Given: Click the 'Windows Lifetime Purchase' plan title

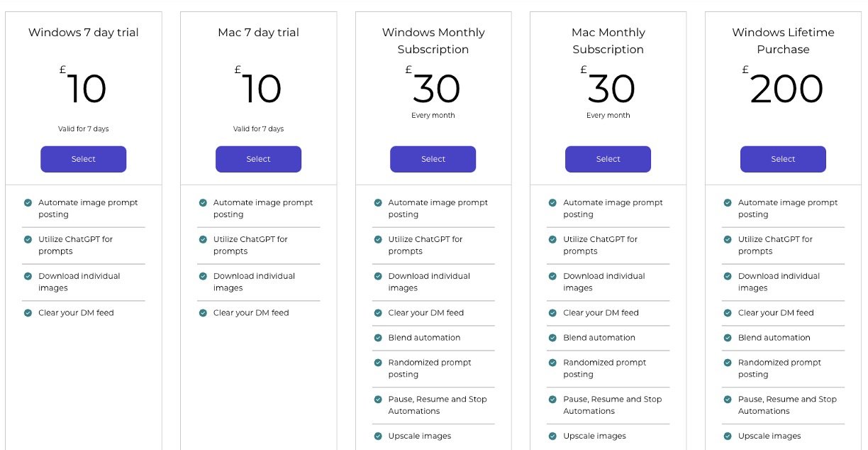Looking at the screenshot, I should click(783, 40).
